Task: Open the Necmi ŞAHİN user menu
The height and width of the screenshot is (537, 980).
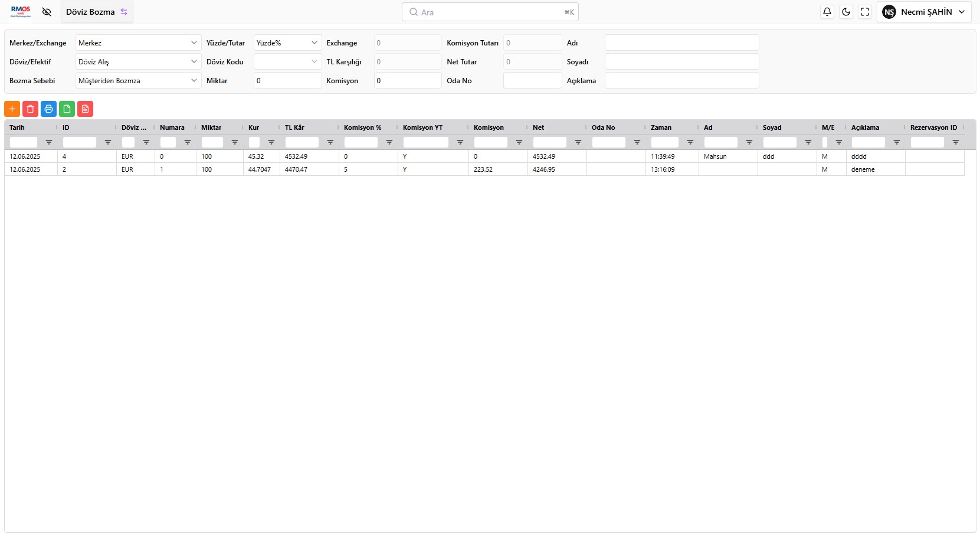Action: click(923, 12)
